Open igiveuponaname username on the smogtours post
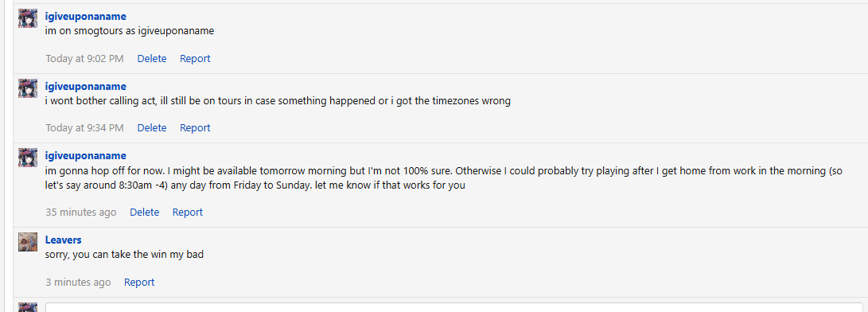This screenshot has width=868, height=312. click(x=86, y=17)
